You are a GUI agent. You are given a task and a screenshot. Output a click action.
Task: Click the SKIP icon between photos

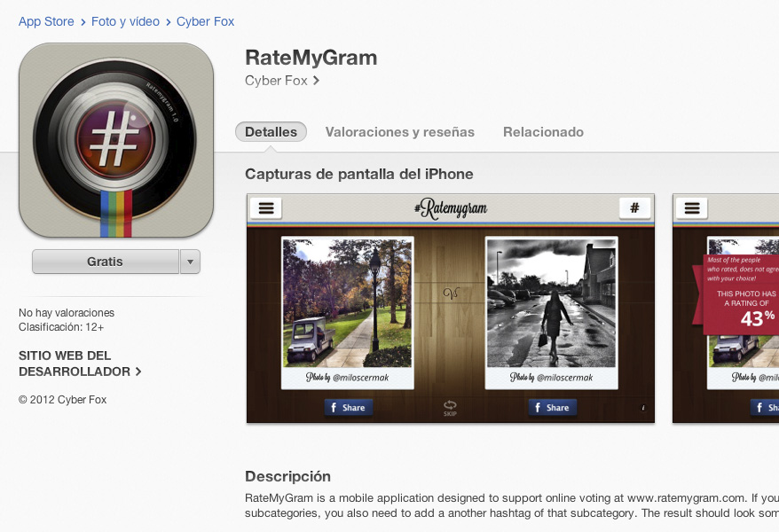point(450,406)
